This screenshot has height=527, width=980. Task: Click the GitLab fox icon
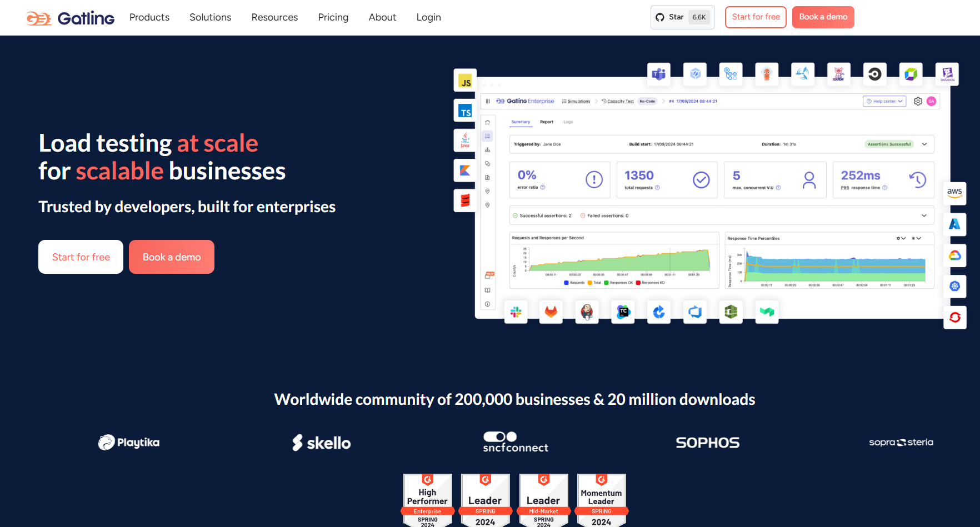pos(551,312)
